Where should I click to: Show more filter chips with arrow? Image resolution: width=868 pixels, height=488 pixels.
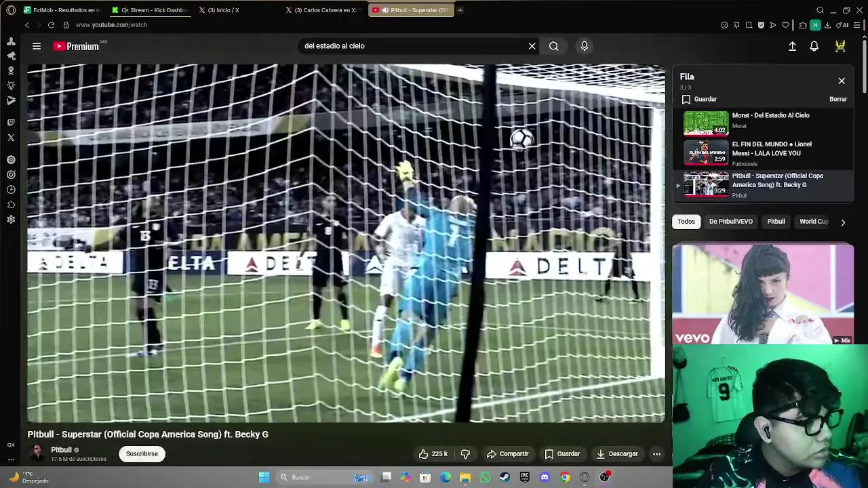[x=843, y=222]
